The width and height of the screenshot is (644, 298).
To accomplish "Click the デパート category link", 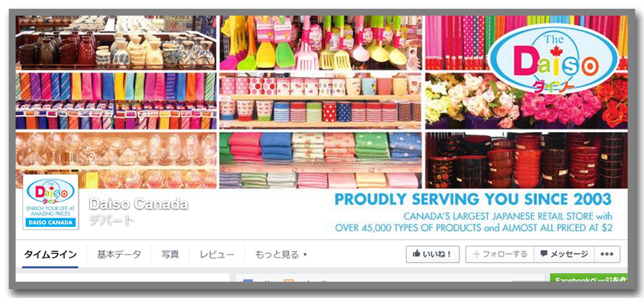I will point(111,220).
